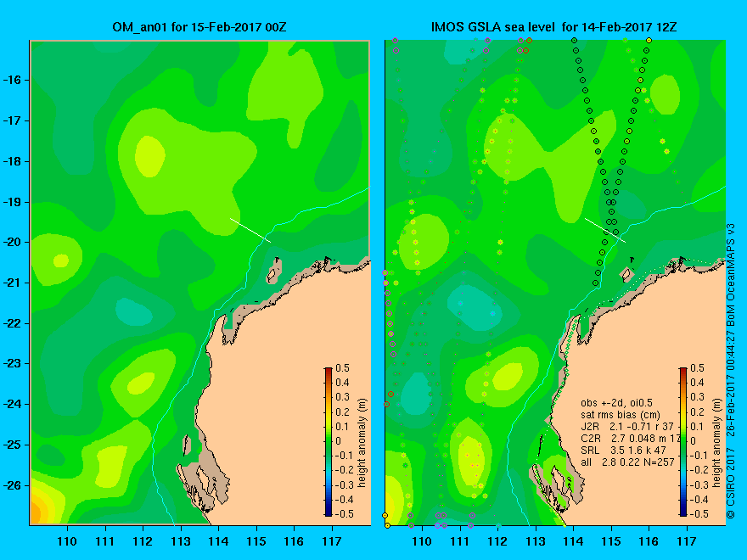Click longitude 110 under the right GSLA map
The image size is (747, 560).
coord(422,541)
